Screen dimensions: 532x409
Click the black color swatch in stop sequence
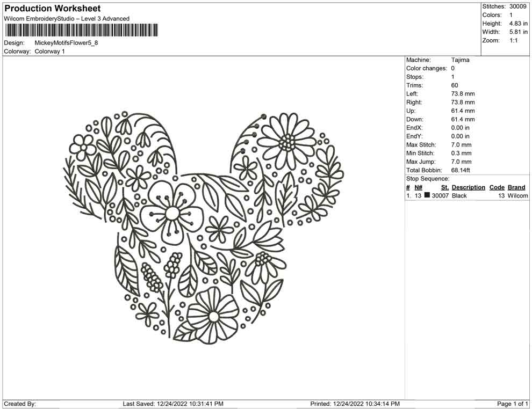(427, 195)
